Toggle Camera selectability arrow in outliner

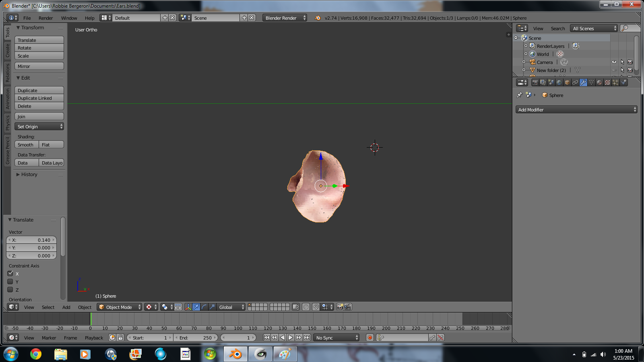coord(622,62)
